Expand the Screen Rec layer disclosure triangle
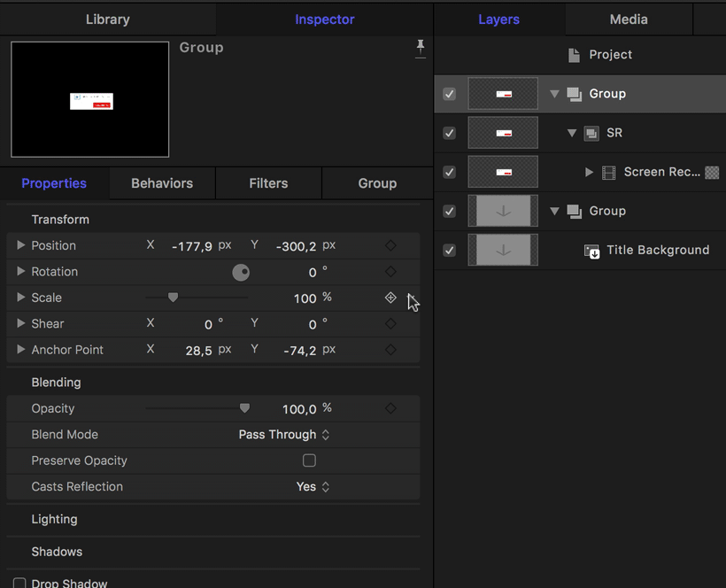 pyautogui.click(x=589, y=172)
